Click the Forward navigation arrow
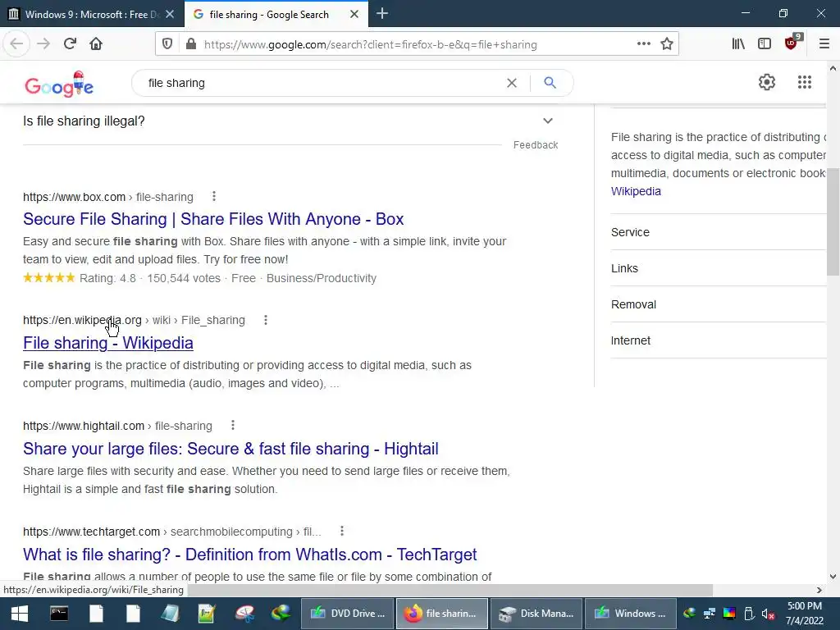 pyautogui.click(x=43, y=43)
